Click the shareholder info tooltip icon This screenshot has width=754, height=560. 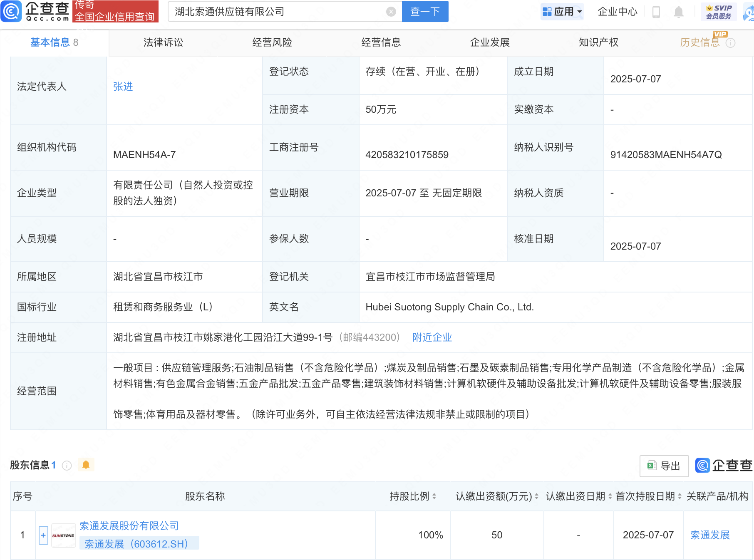pos(67,466)
